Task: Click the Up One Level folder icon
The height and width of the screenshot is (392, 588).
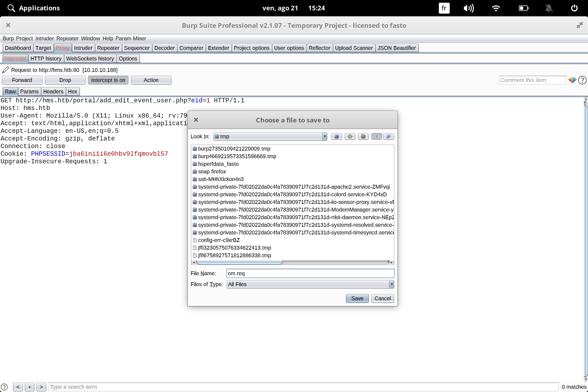Action: point(337,136)
